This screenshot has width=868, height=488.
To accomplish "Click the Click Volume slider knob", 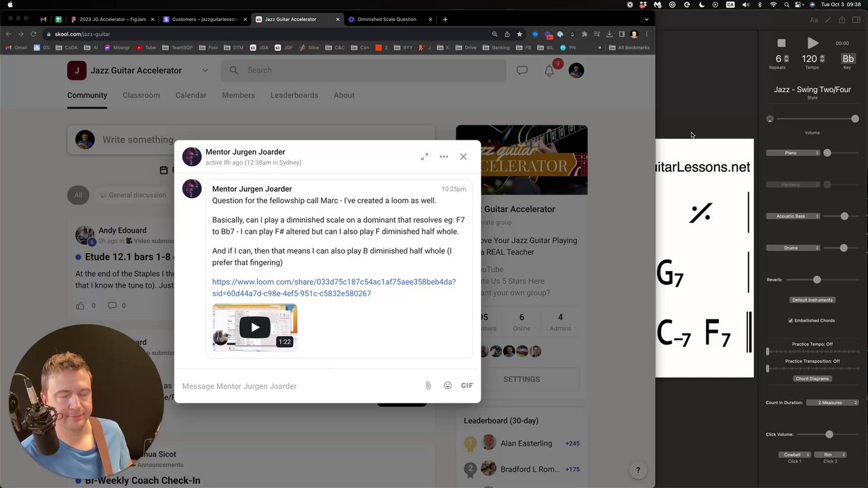I will click(829, 434).
